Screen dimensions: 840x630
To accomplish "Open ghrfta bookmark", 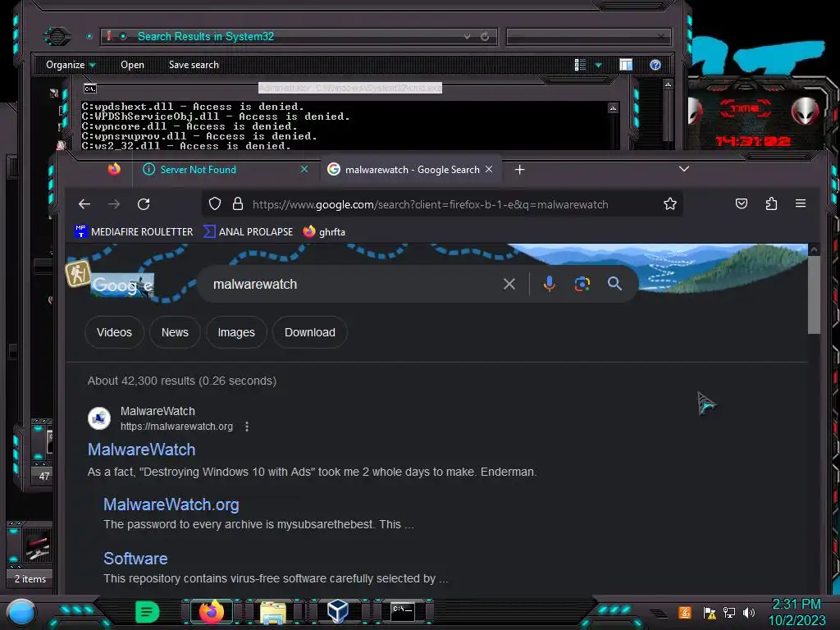I will click(324, 231).
